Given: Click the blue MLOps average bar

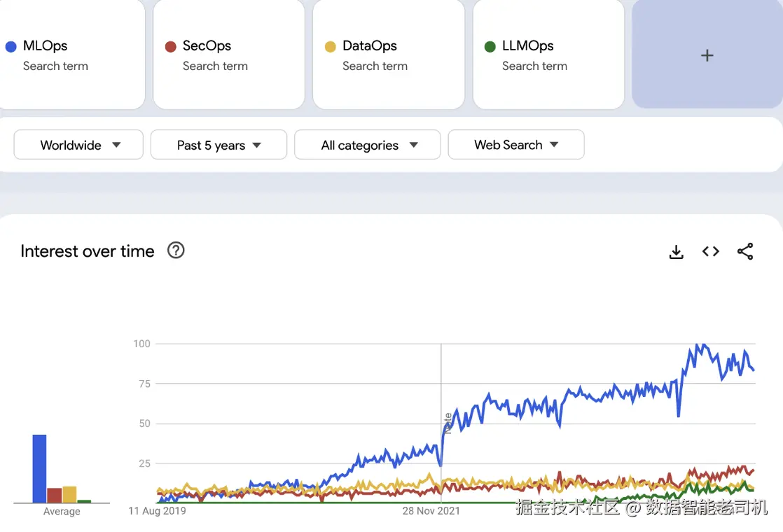Looking at the screenshot, I should [39, 468].
